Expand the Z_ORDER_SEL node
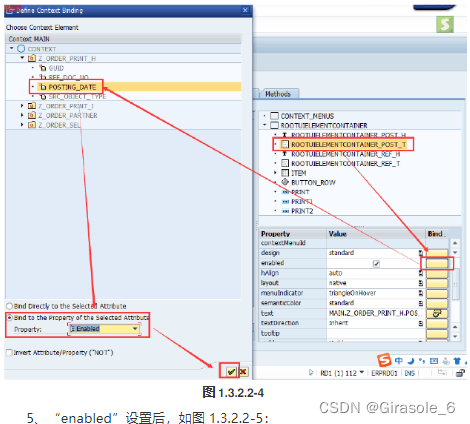This screenshot has width=470, height=424. click(22, 125)
